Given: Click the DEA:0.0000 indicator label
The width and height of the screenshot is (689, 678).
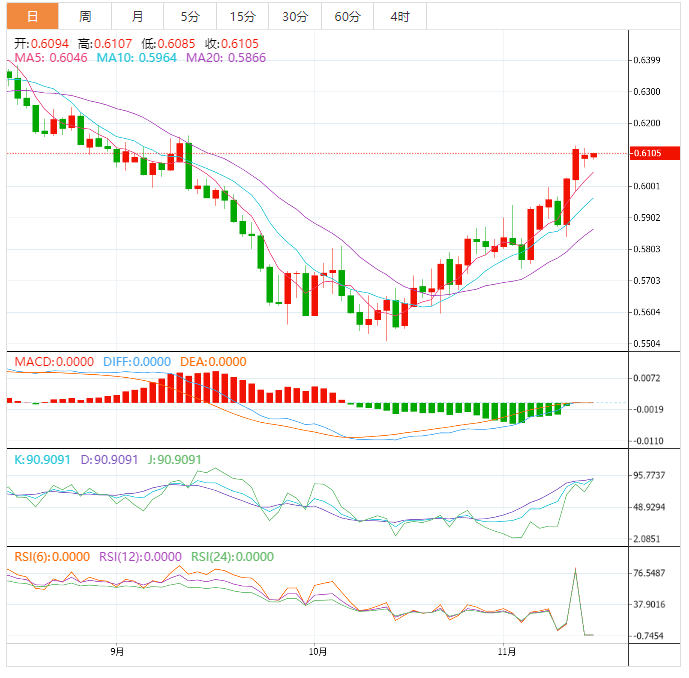Looking at the screenshot, I should point(213,362).
